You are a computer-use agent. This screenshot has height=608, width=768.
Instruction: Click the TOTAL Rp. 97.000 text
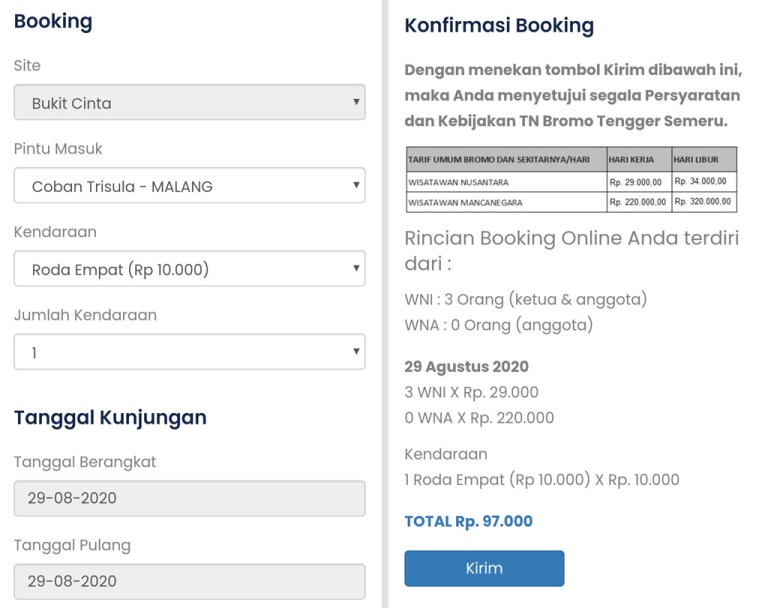[468, 521]
